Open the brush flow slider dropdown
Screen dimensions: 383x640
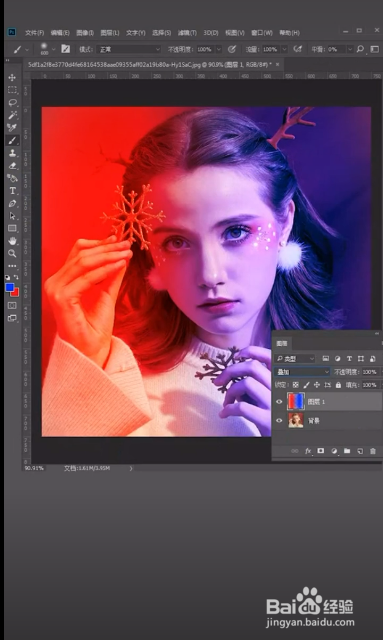[285, 49]
